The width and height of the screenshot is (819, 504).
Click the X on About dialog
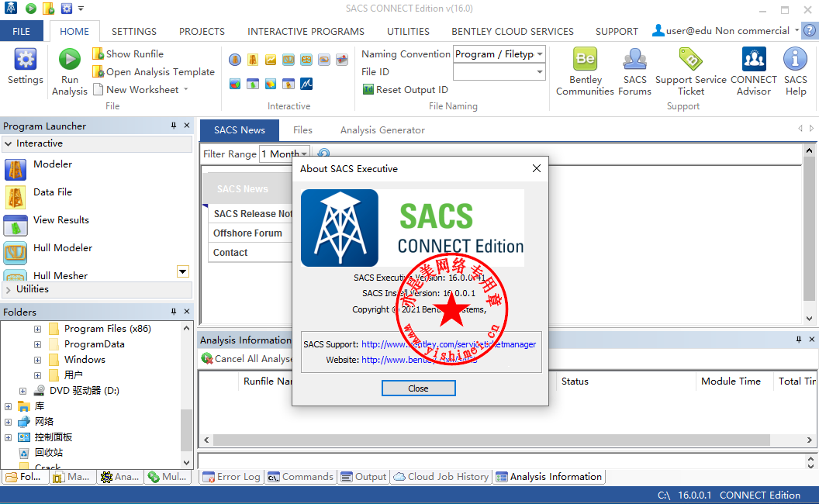click(x=537, y=168)
